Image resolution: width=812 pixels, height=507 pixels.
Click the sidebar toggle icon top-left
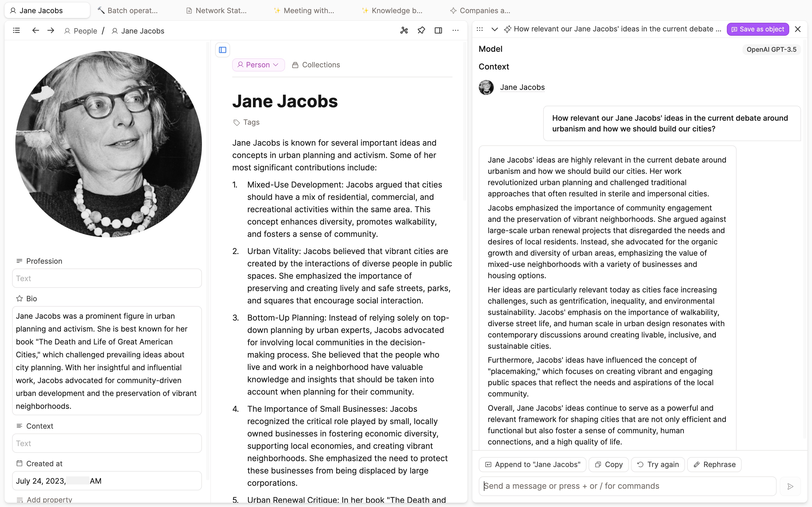(x=16, y=31)
